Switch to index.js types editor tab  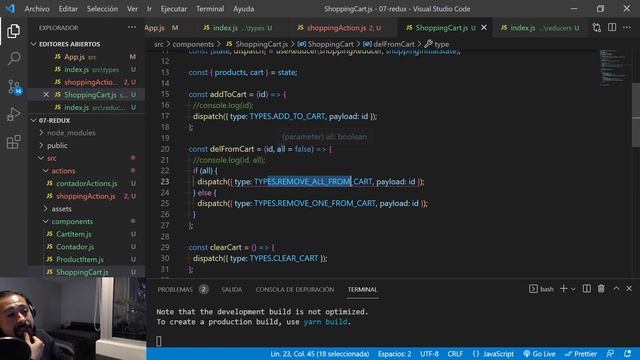coord(238,28)
